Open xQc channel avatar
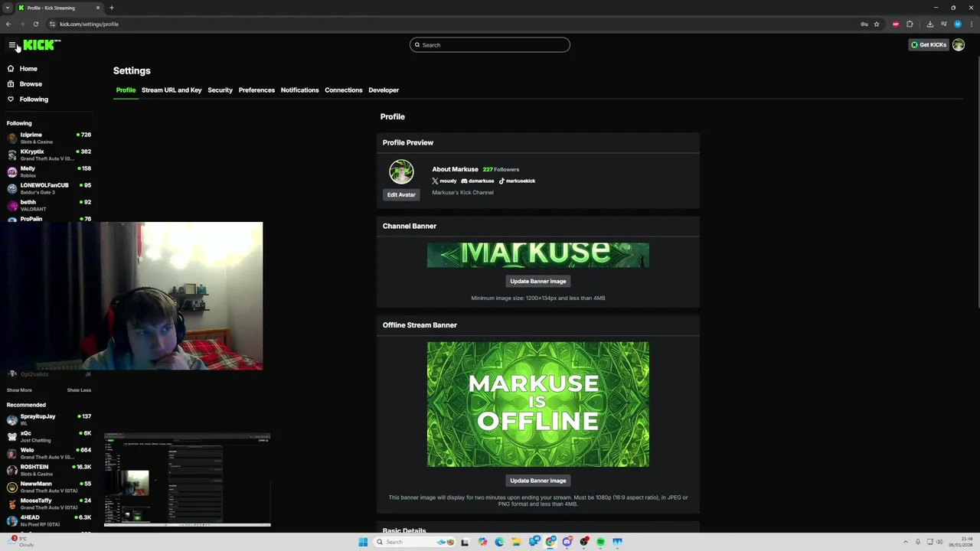Viewport: 980px width, 551px height. (12, 436)
